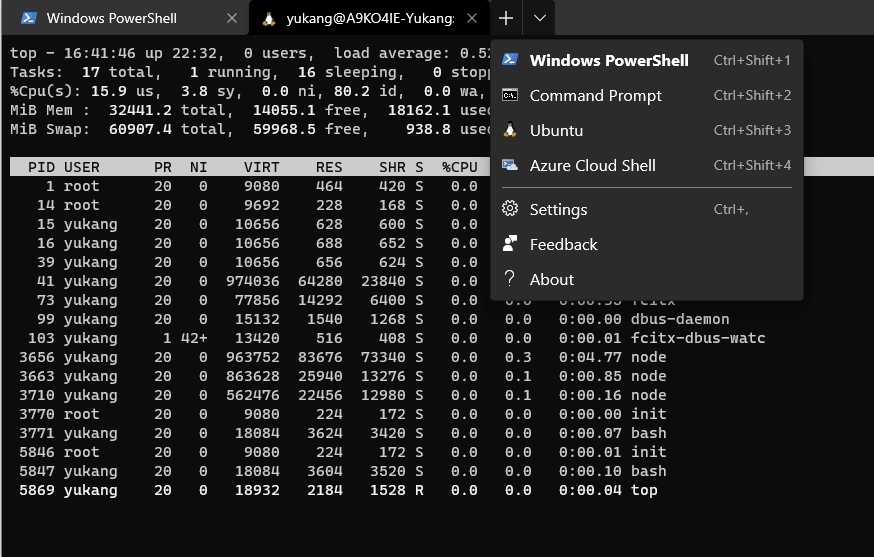Close the Windows PowerShell tab
874x557 pixels.
pyautogui.click(x=232, y=18)
